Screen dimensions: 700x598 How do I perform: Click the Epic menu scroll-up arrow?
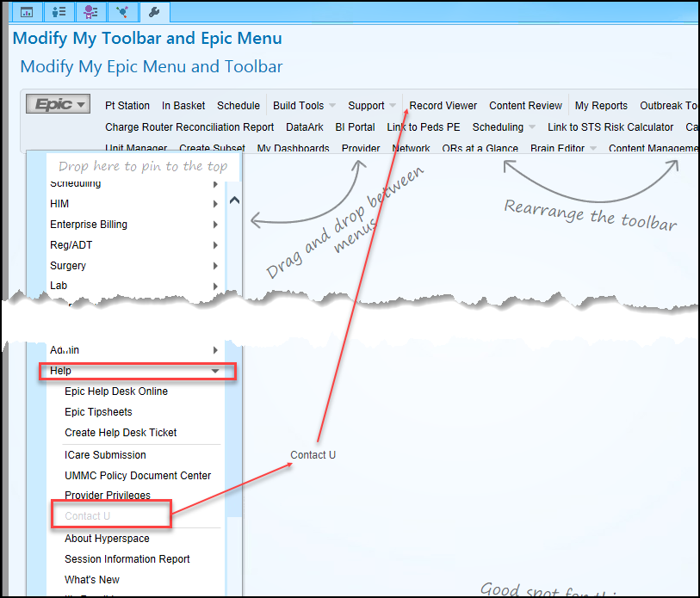click(x=234, y=200)
